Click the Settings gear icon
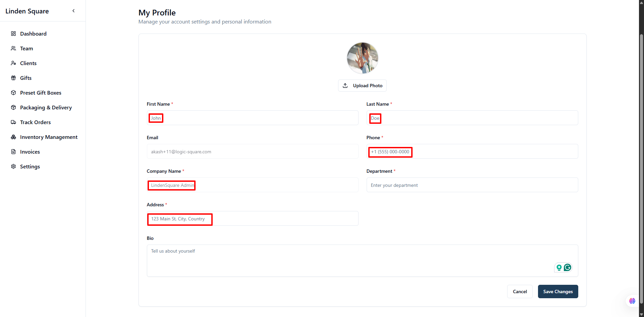The image size is (644, 317). click(13, 166)
